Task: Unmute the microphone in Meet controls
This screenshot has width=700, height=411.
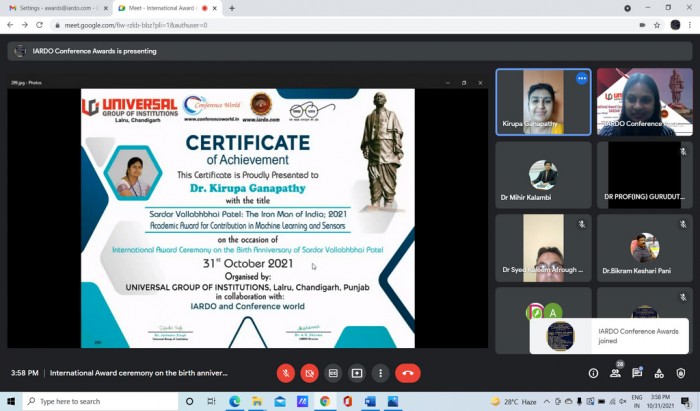Action: 286,373
